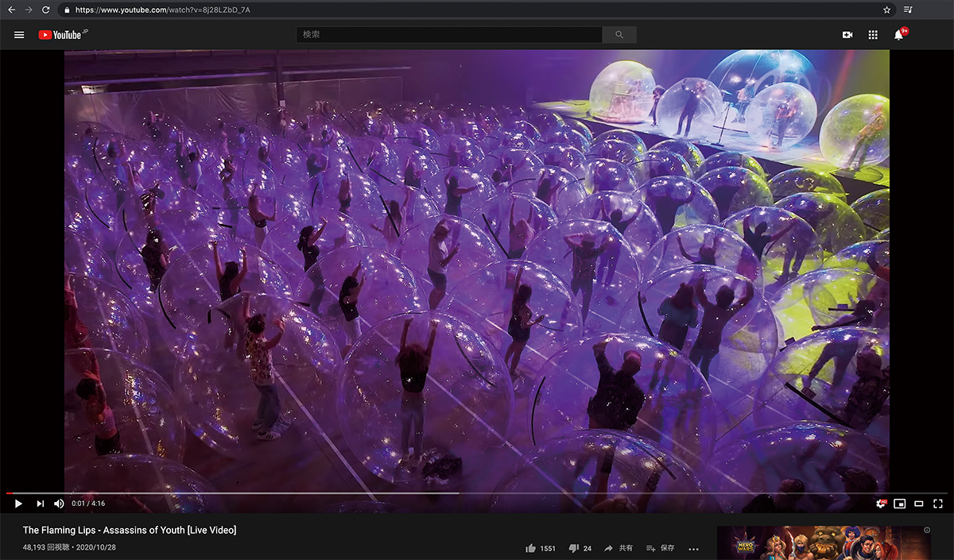Image resolution: width=954 pixels, height=560 pixels.
Task: Mute the video volume
Action: click(59, 504)
